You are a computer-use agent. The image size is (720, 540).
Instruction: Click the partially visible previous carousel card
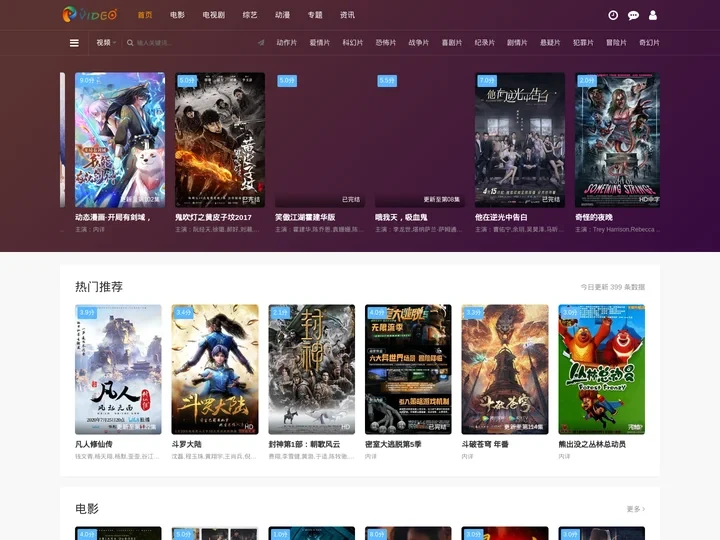point(62,140)
